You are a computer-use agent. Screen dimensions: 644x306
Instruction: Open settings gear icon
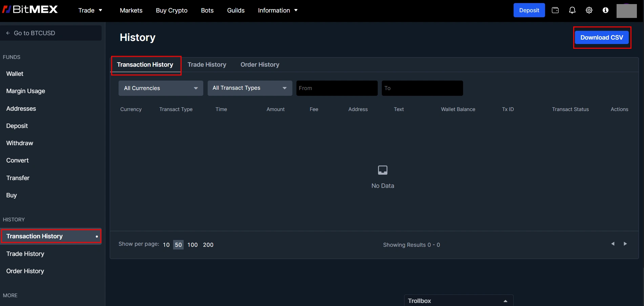(x=589, y=10)
